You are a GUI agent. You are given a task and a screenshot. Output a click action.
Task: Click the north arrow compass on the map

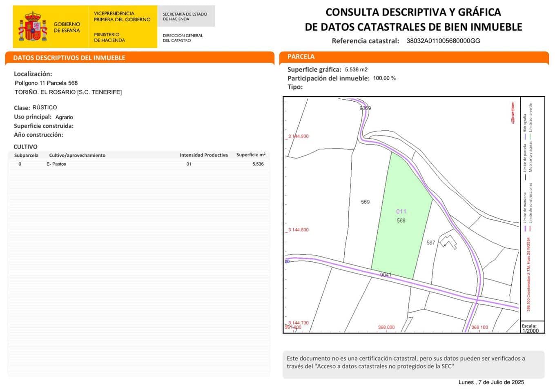(513, 112)
